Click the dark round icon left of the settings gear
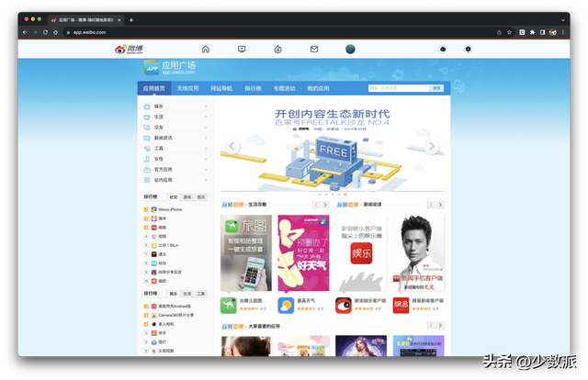This screenshot has height=380, width=588. [443, 49]
